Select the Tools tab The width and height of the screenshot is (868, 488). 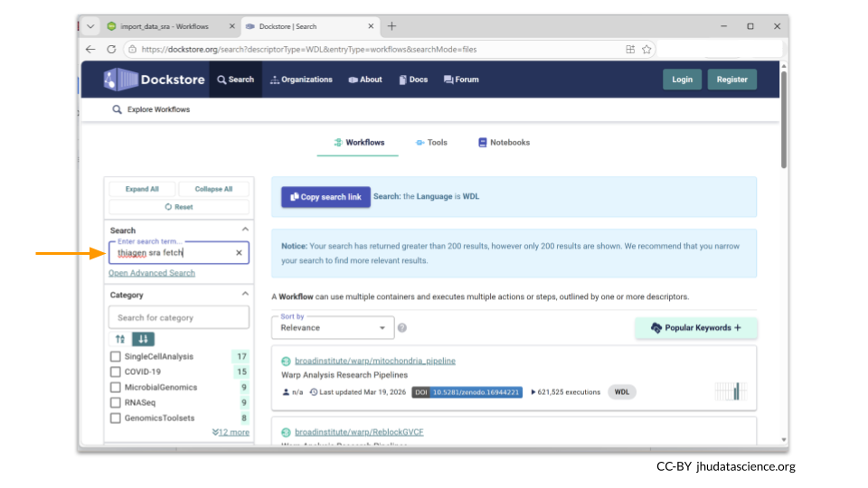click(431, 143)
